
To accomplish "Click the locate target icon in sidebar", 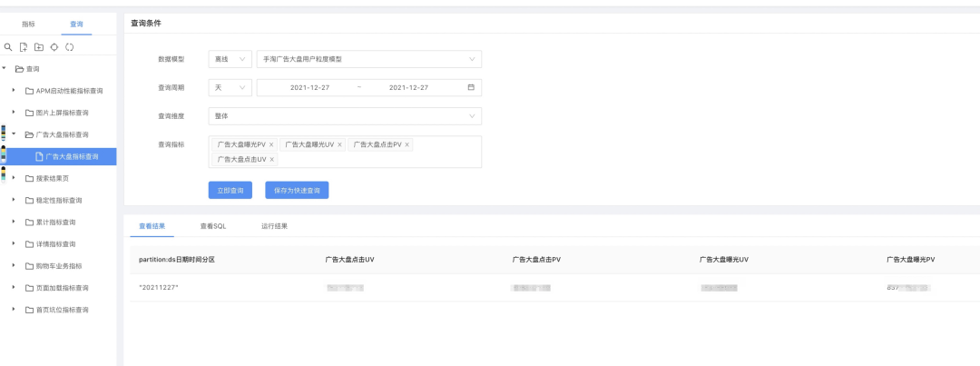I will coord(54,46).
